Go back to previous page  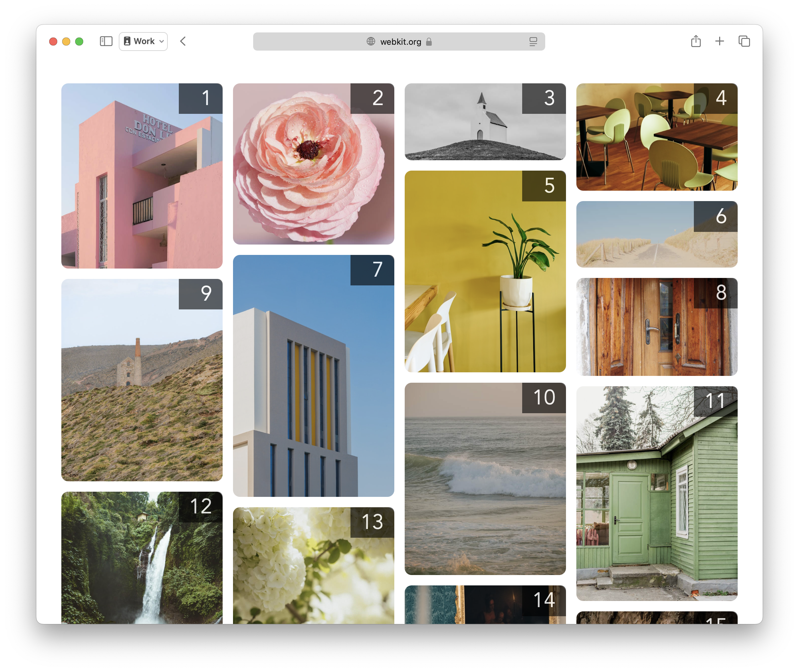pyautogui.click(x=183, y=41)
